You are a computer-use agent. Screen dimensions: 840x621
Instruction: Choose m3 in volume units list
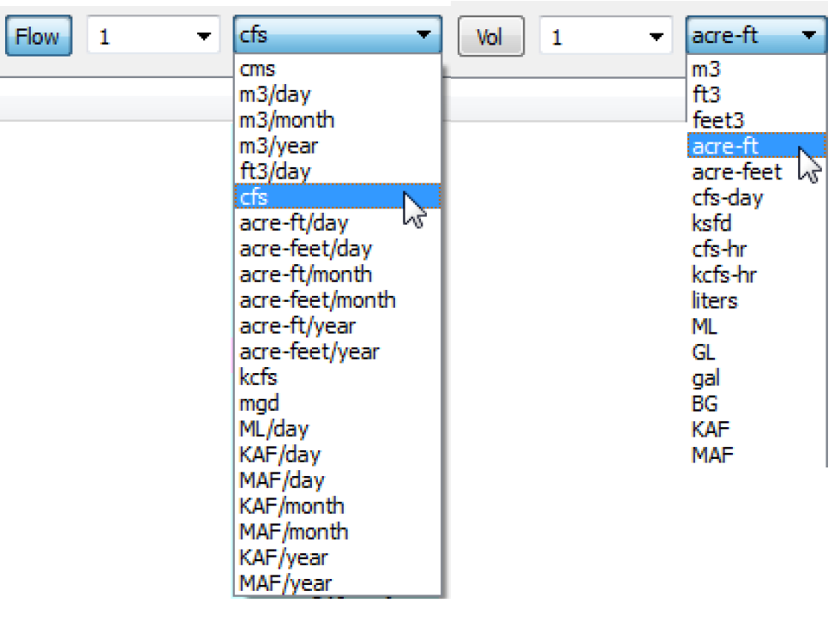tap(706, 69)
